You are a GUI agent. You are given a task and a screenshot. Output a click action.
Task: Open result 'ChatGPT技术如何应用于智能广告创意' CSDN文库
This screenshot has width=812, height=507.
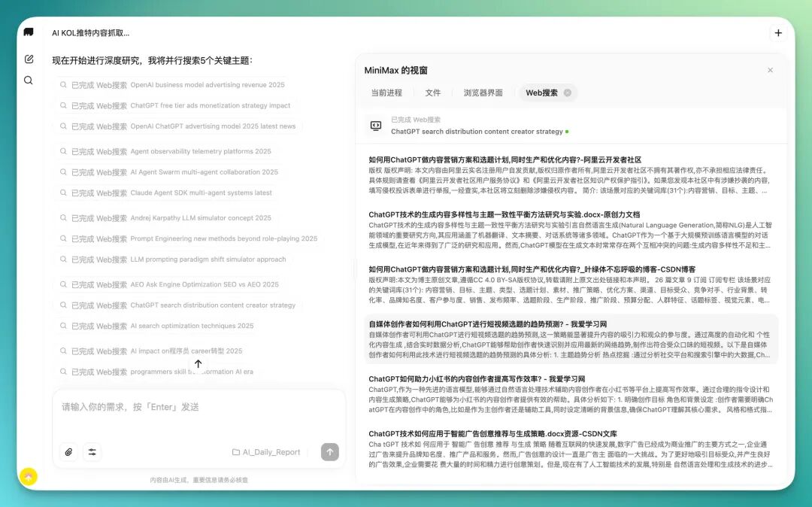pos(492,434)
